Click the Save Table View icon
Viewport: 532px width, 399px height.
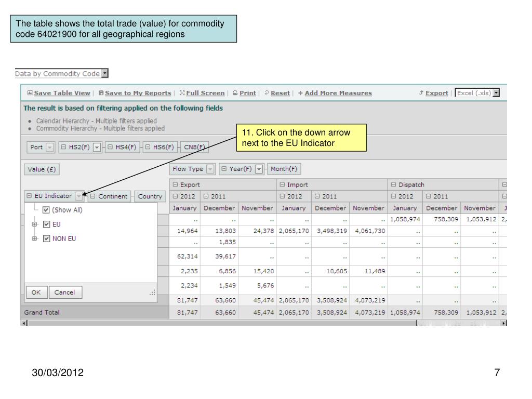(x=30, y=93)
